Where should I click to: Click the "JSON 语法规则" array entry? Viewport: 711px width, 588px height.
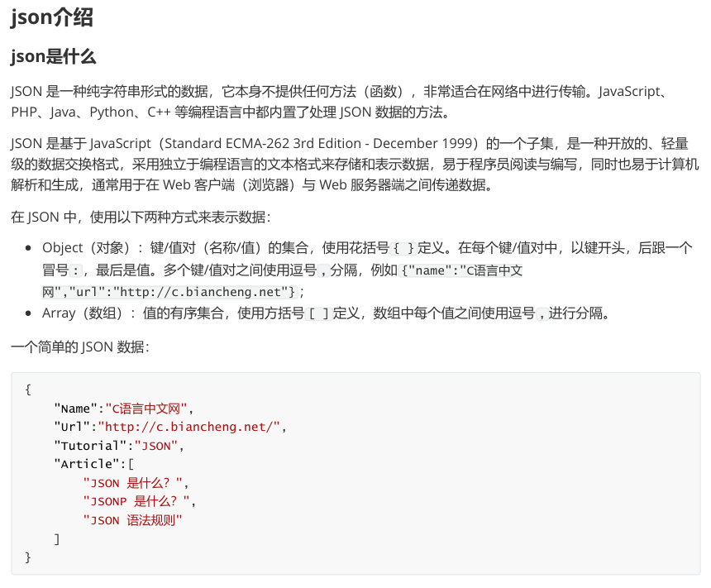coord(132,520)
